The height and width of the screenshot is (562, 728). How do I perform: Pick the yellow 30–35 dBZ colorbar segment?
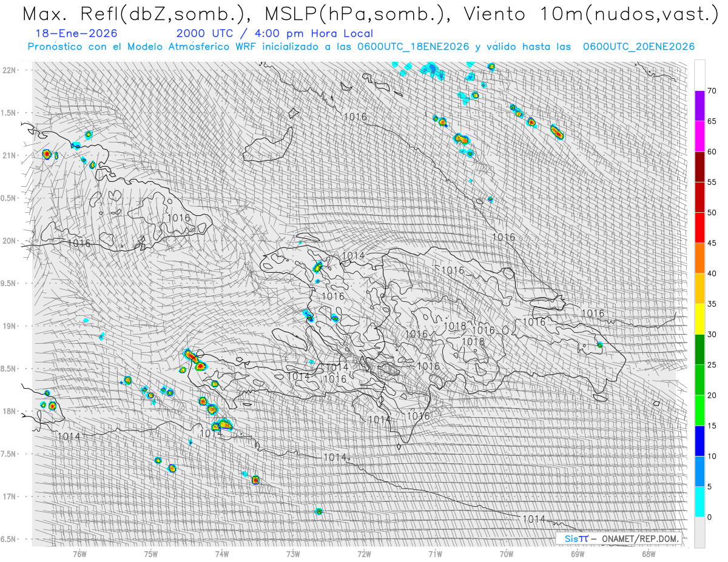click(699, 319)
